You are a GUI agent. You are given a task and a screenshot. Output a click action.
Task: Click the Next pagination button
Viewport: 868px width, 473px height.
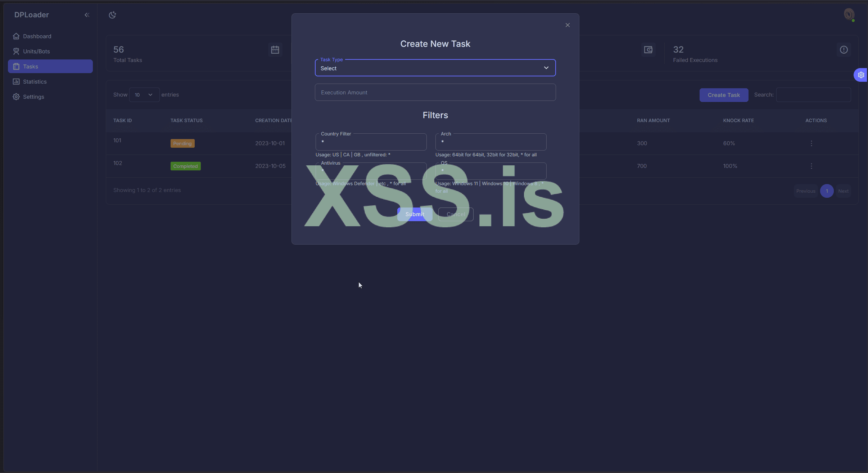click(843, 191)
